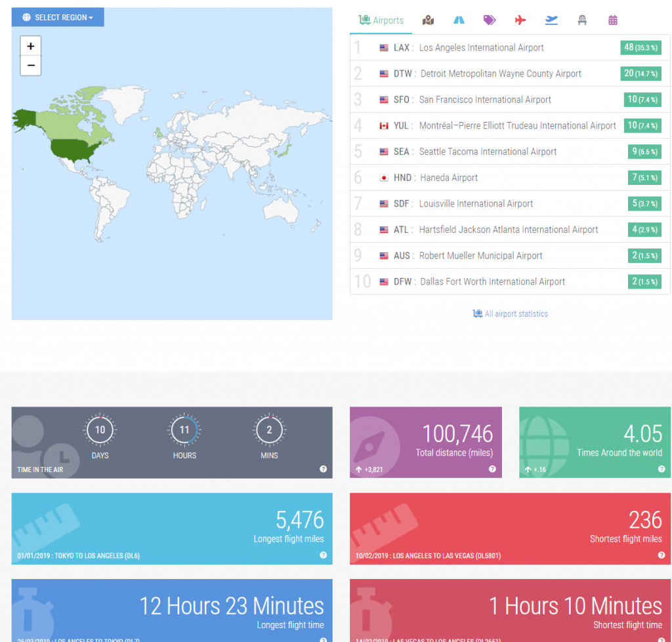Open the seat (chair) tab icon
This screenshot has height=642, width=672.
[581, 20]
